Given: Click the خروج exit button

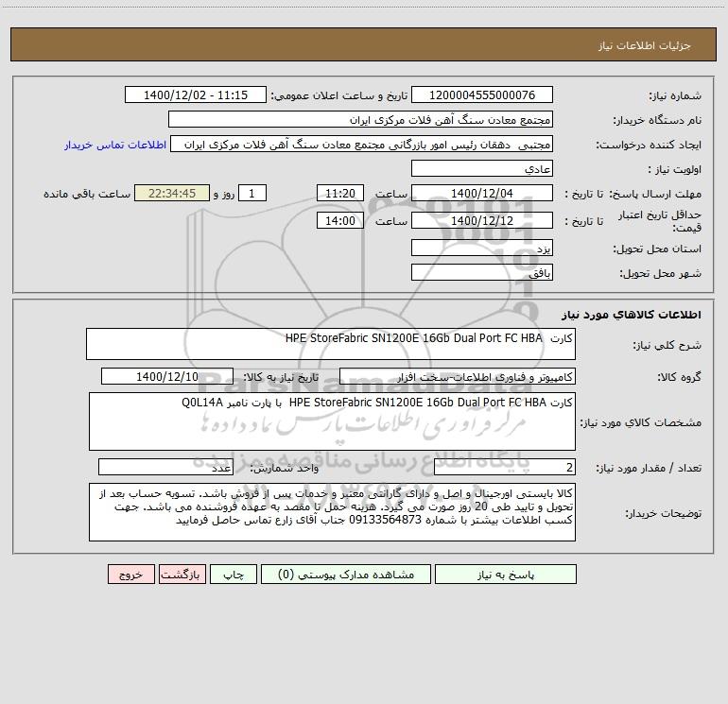Looking at the screenshot, I should [130, 574].
